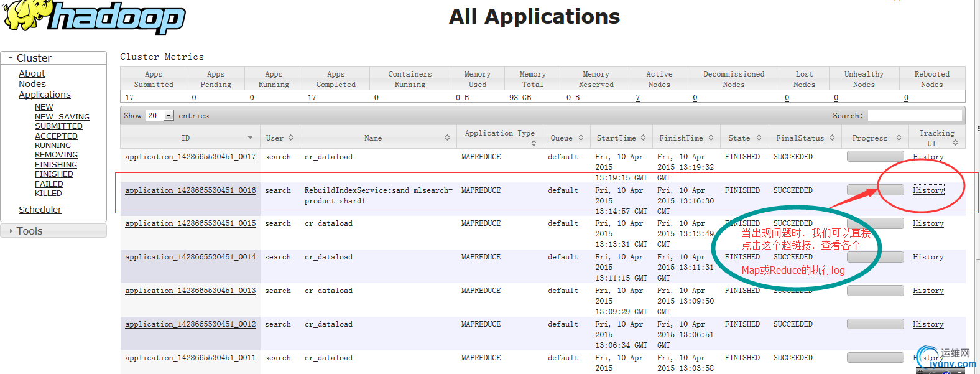980x374 pixels.
Task: Click the Apps Submitted value 17
Action: [x=129, y=98]
